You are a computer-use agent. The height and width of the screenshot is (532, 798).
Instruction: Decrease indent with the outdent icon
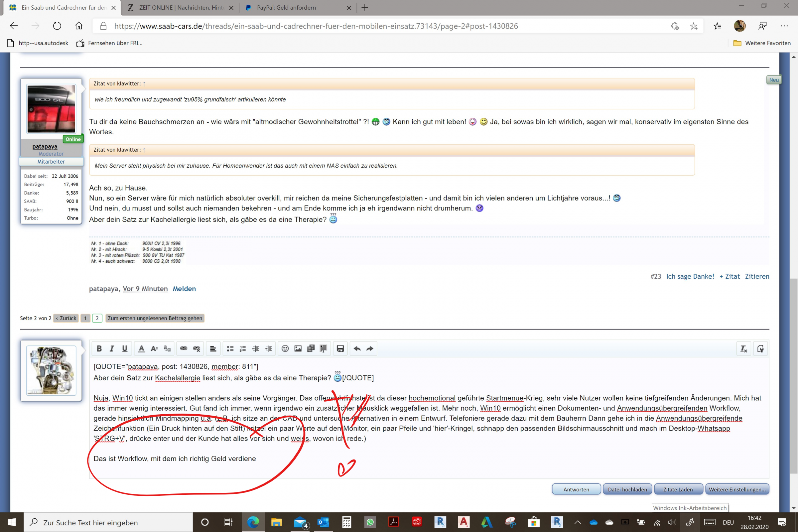(x=256, y=348)
